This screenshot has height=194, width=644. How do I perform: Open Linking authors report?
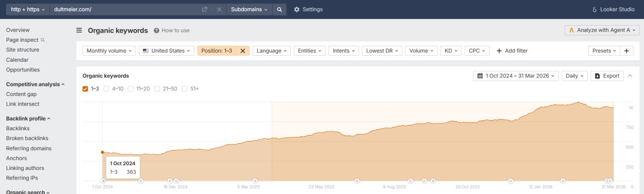point(25,168)
